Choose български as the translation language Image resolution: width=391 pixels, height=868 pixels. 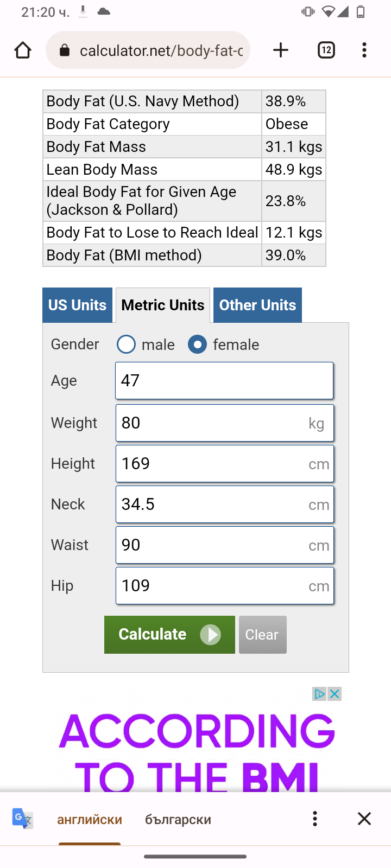tap(178, 820)
